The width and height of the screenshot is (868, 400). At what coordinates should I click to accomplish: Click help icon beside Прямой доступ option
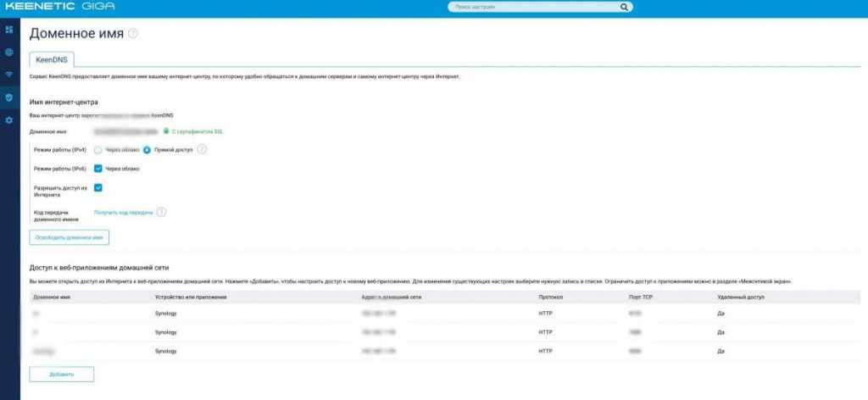click(x=202, y=150)
